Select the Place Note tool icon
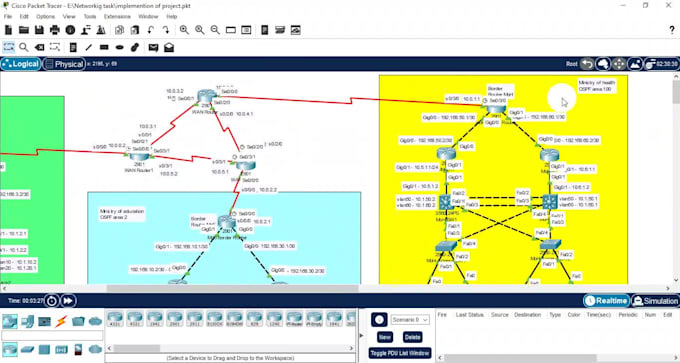Image resolution: width=680 pixels, height=363 pixels. click(73, 47)
